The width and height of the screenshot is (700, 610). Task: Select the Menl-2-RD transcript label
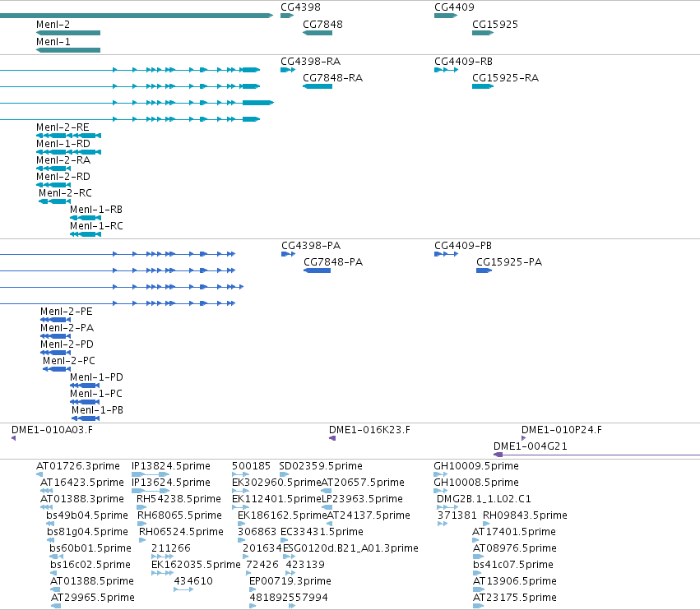click(x=63, y=177)
